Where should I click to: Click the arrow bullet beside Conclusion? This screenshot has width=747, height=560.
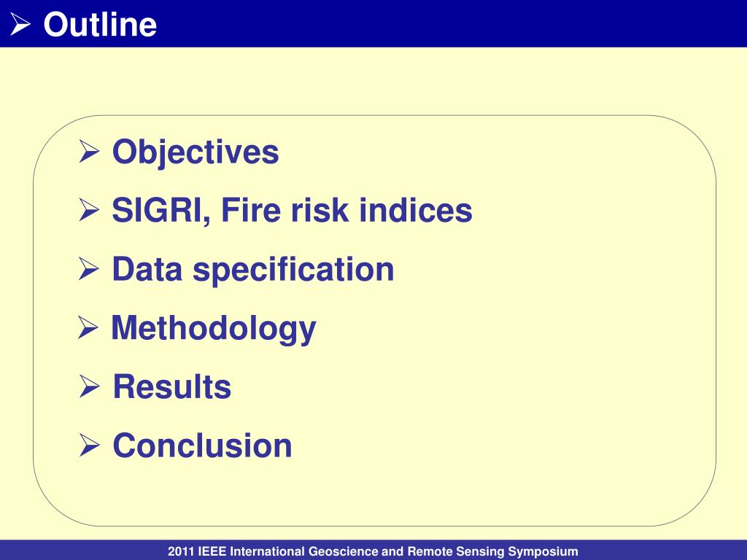(89, 446)
